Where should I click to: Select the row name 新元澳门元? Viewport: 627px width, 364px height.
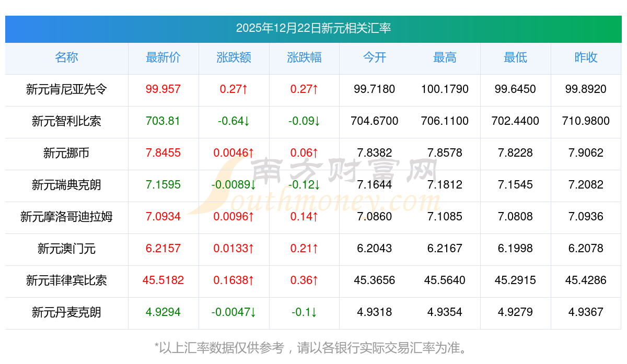66,249
